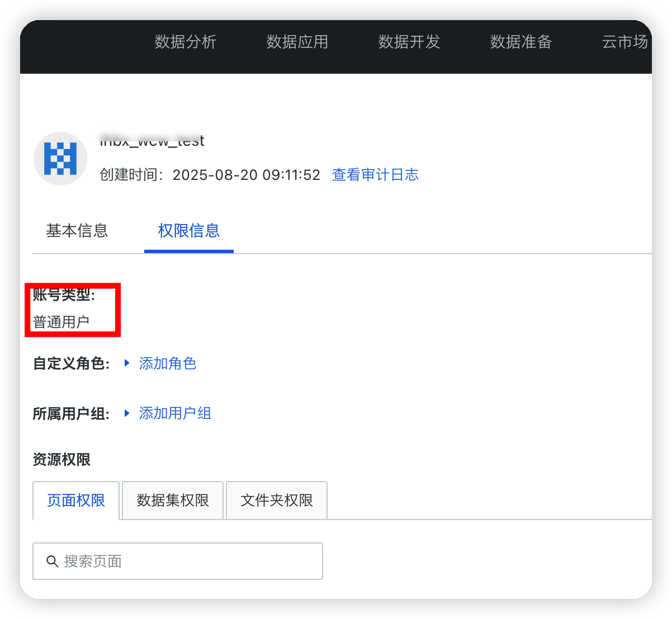Click the creation time 2025-08-20 09:11:52

247,175
